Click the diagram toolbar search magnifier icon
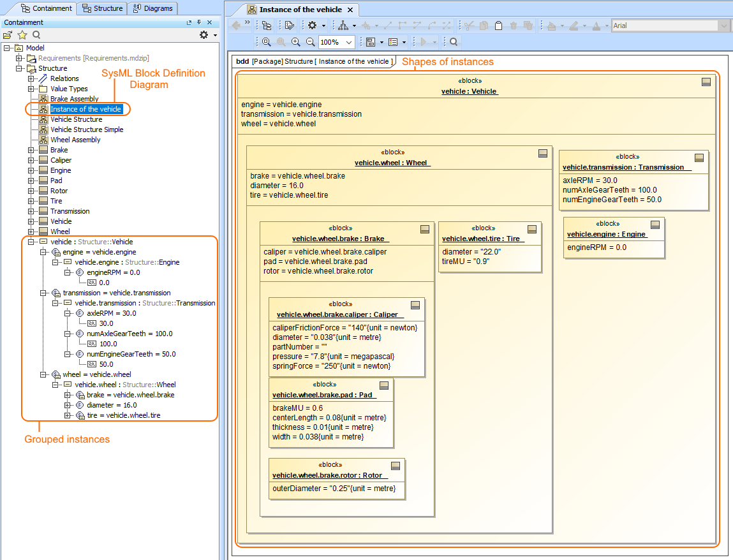Image resolution: width=733 pixels, height=560 pixels. (453, 42)
